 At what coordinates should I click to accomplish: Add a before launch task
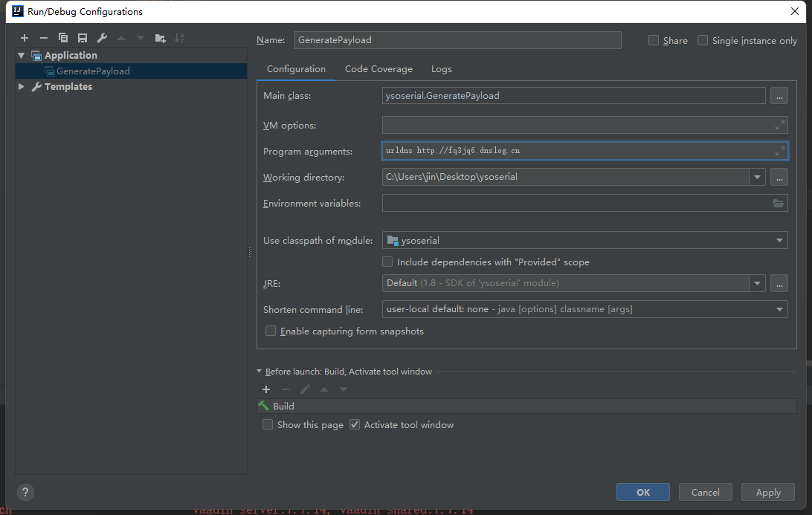(x=266, y=389)
